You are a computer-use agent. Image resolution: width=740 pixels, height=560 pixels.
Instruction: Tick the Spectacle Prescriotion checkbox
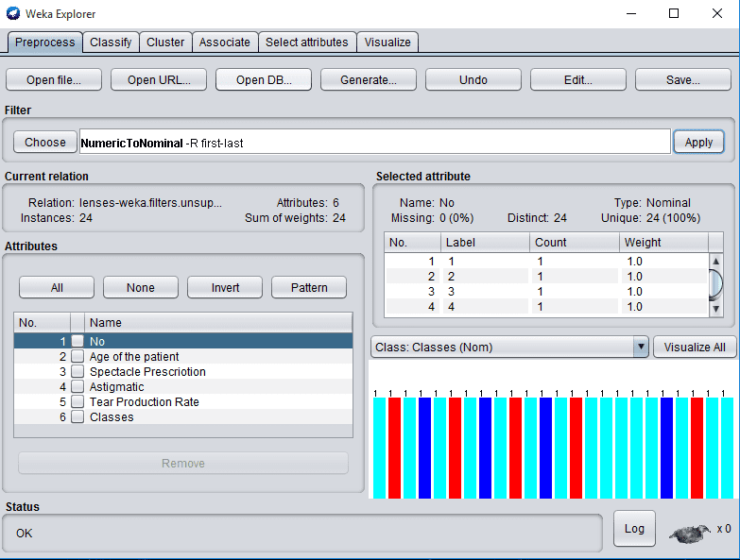click(77, 371)
